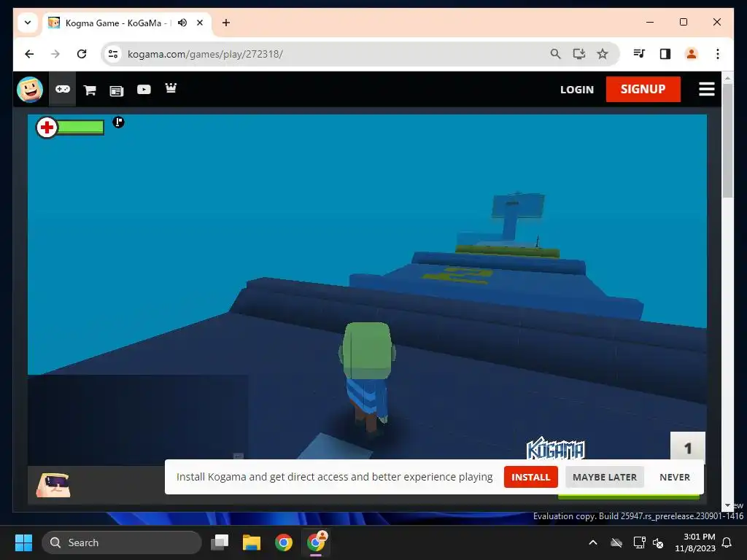
Task: Click the in-game flag checkpoint icon
Action: [118, 122]
